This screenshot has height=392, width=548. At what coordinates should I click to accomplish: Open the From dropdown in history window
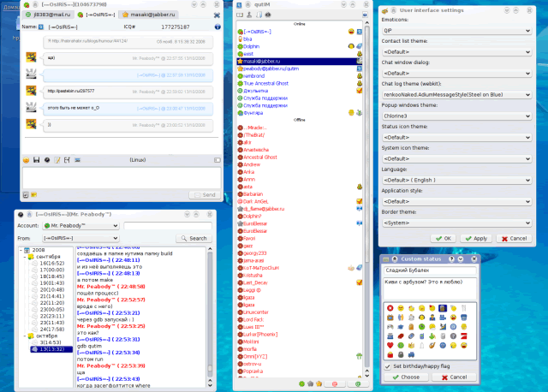[80, 238]
